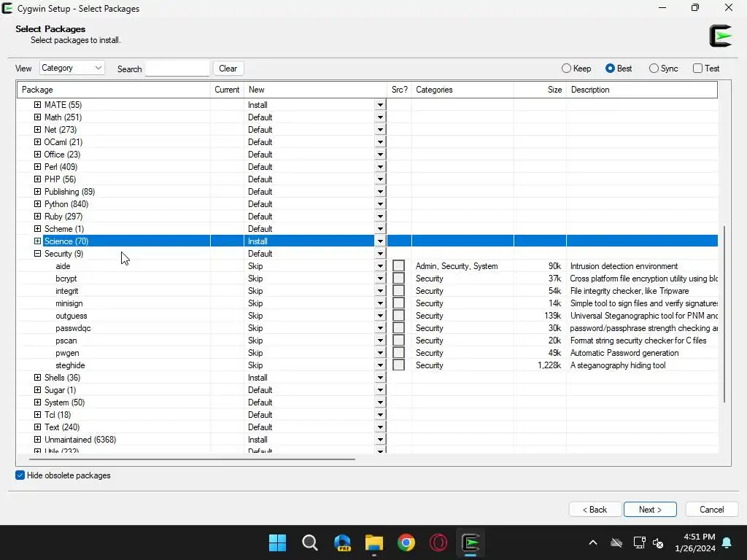
Task: Expand the Text (240) category
Action: tap(38, 427)
